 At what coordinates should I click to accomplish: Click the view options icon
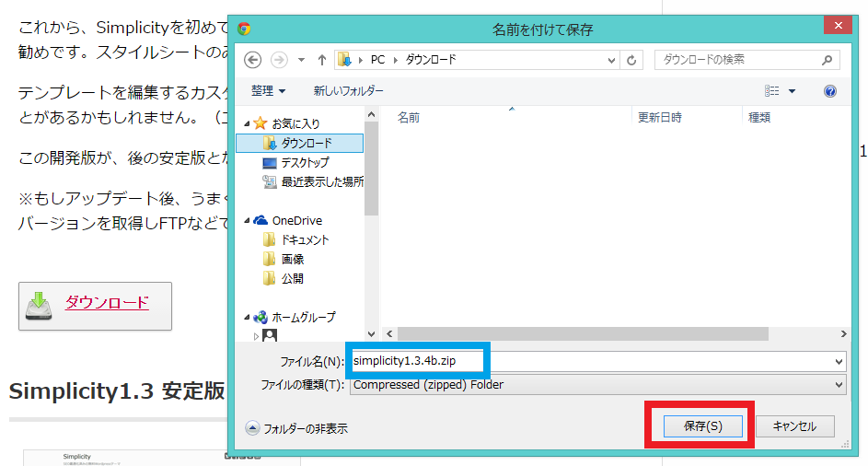click(771, 91)
